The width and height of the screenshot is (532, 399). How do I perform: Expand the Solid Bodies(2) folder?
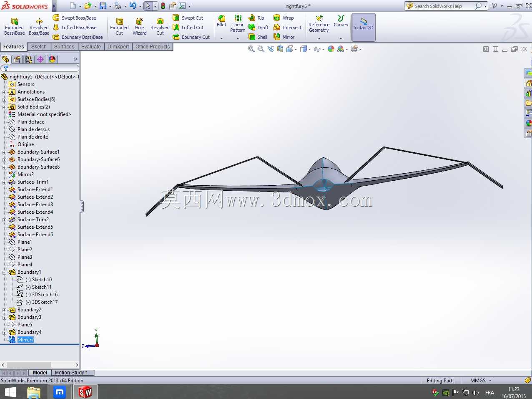(x=5, y=107)
